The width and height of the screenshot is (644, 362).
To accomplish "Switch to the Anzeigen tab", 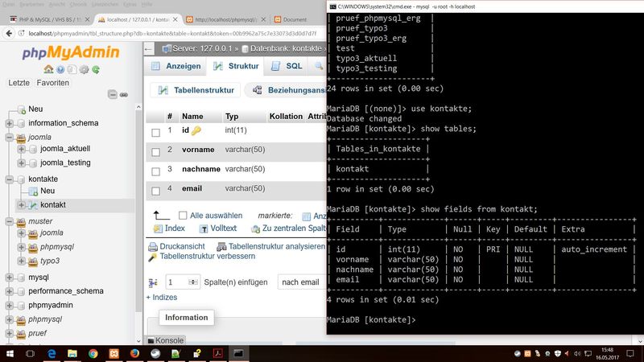I will (176, 66).
